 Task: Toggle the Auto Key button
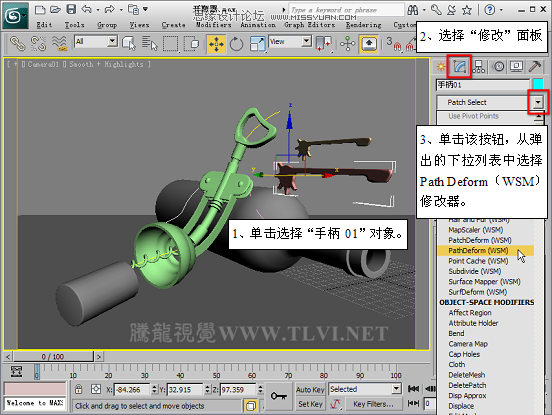[310, 390]
